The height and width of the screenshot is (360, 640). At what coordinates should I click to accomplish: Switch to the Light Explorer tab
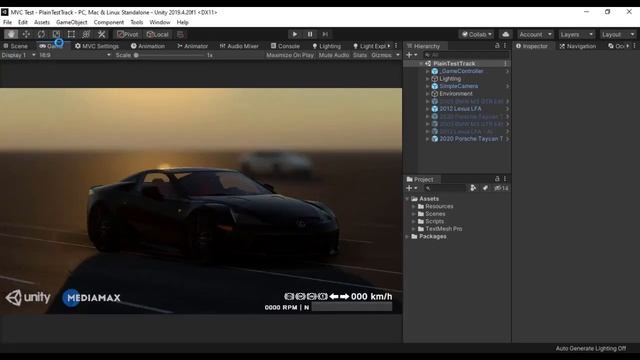click(x=369, y=46)
